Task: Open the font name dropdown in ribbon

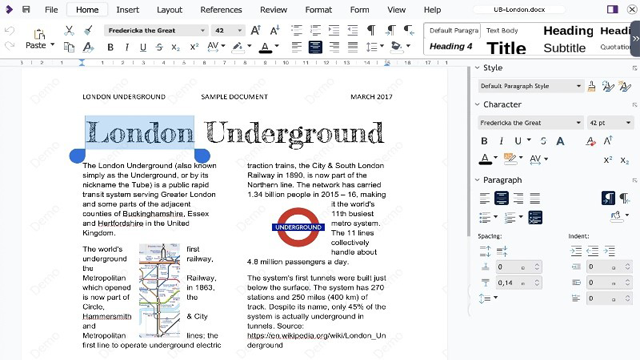Action: (202, 31)
